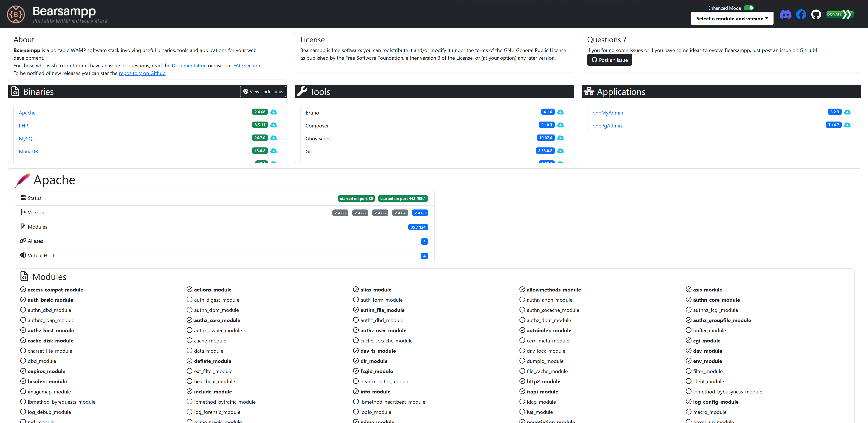Screen dimensions: 868x423
Task: Open the repository on Github link
Action: click(x=142, y=73)
